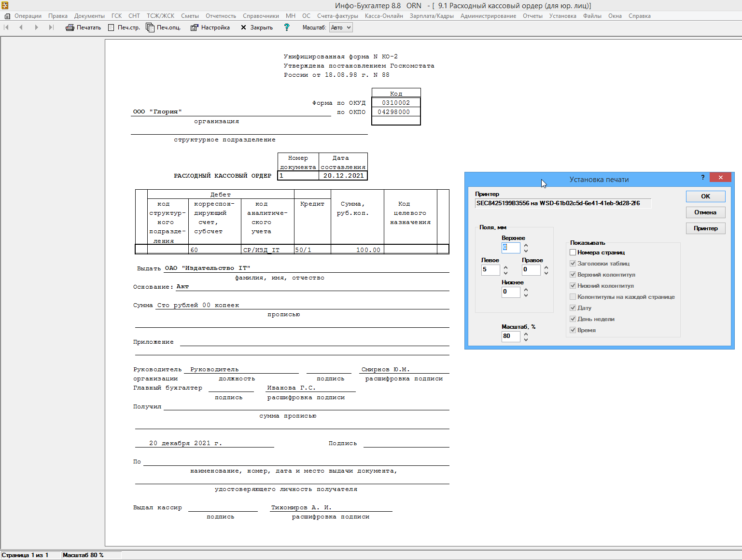Image resolution: width=742 pixels, height=560 pixels.
Task: Toggle the Нижний колонтитул checkbox
Action: click(x=573, y=286)
